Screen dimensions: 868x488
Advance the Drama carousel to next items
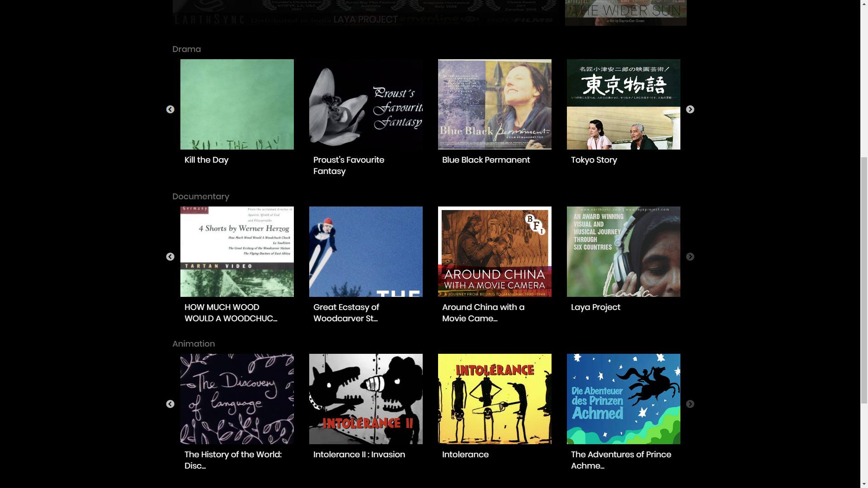click(690, 109)
